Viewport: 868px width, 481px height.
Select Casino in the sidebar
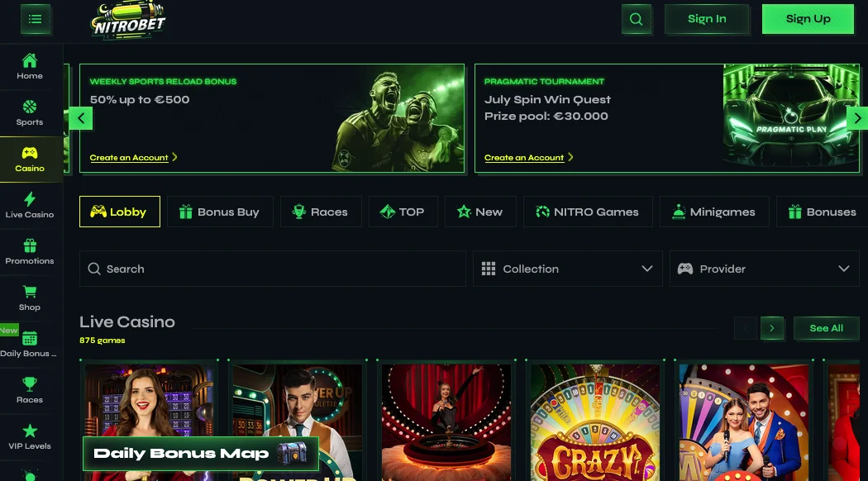click(30, 160)
